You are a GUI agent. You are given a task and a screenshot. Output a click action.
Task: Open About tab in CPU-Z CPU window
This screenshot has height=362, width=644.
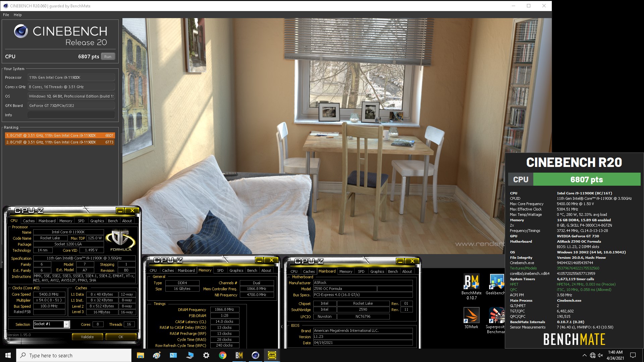[127, 221]
